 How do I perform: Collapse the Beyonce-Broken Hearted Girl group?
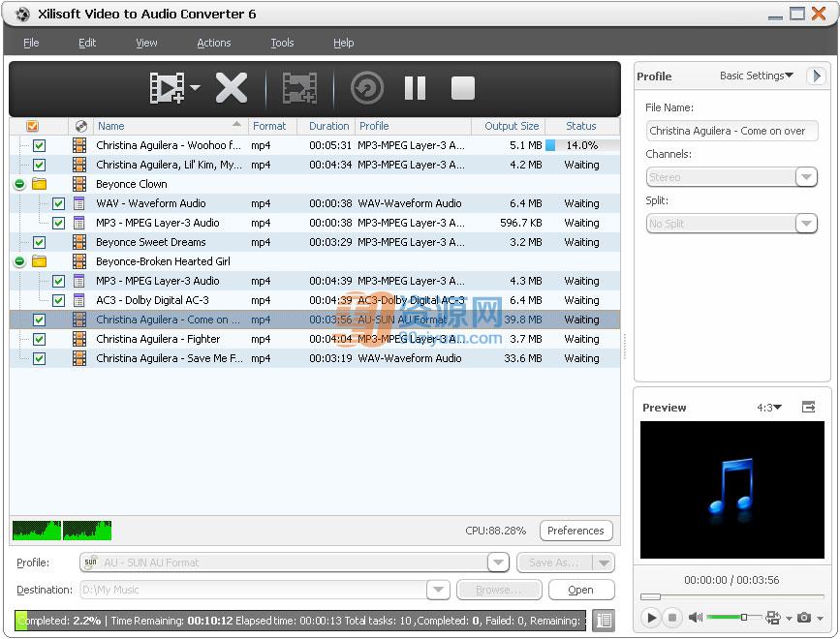point(19,261)
